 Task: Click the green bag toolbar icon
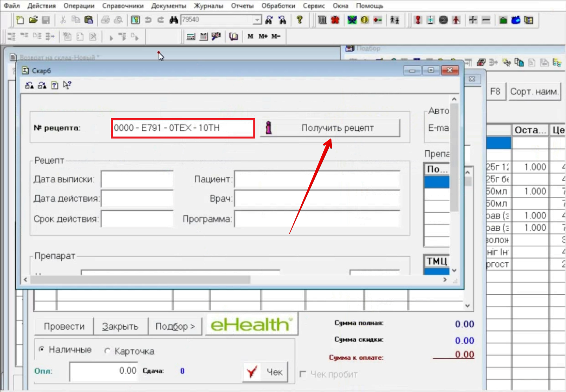(x=503, y=20)
